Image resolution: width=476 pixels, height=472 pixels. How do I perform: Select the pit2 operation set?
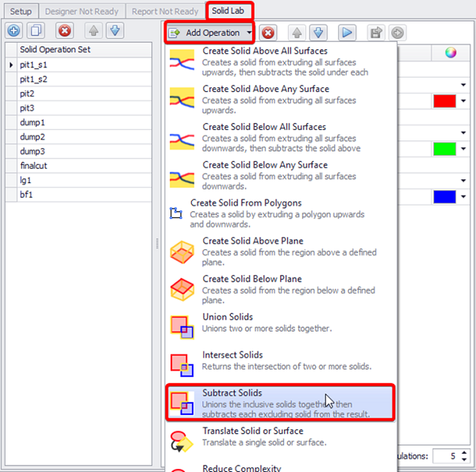[x=84, y=94]
